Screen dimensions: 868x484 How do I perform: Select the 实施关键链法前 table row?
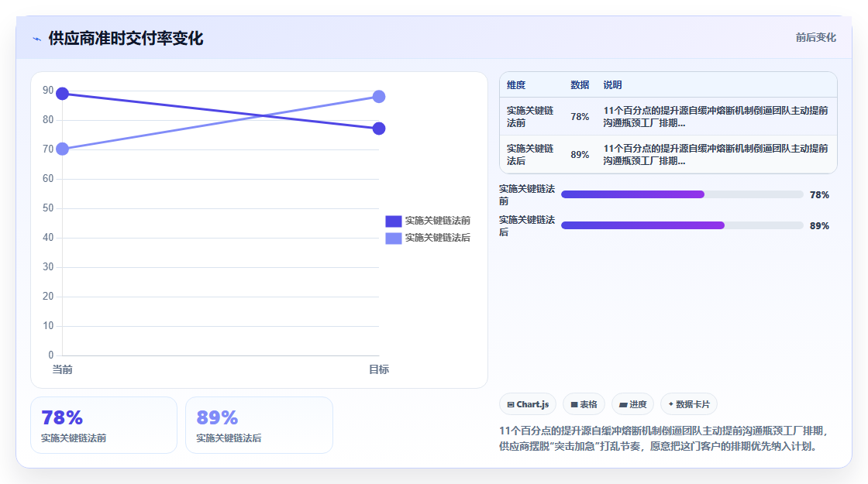tap(668, 117)
